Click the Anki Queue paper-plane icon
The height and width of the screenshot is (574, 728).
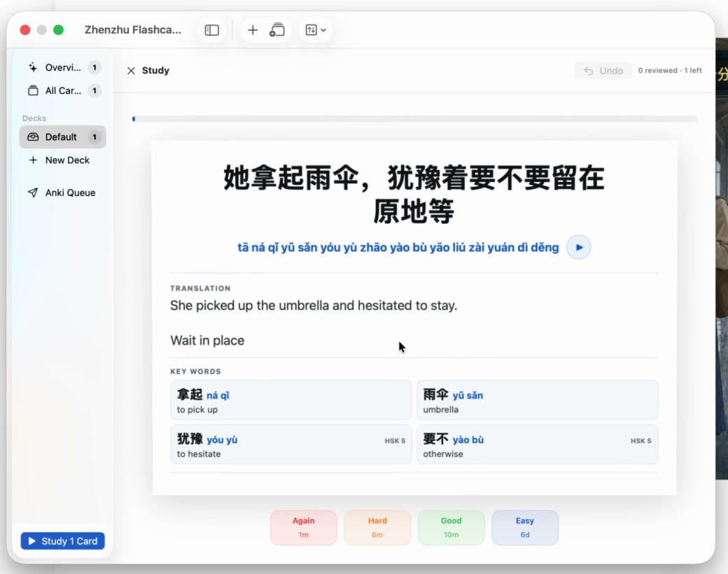click(33, 192)
